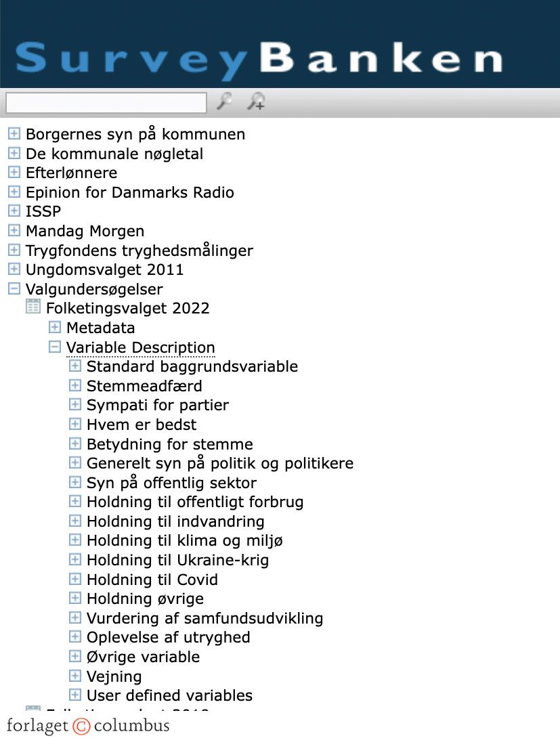Expand Borgernes syn på kommunen
Image resolution: width=560 pixels, height=738 pixels.
[x=14, y=133]
